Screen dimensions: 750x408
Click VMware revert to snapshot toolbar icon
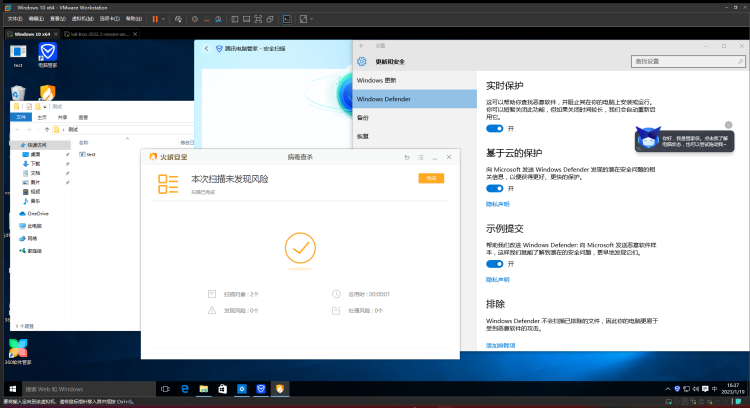[207, 19]
